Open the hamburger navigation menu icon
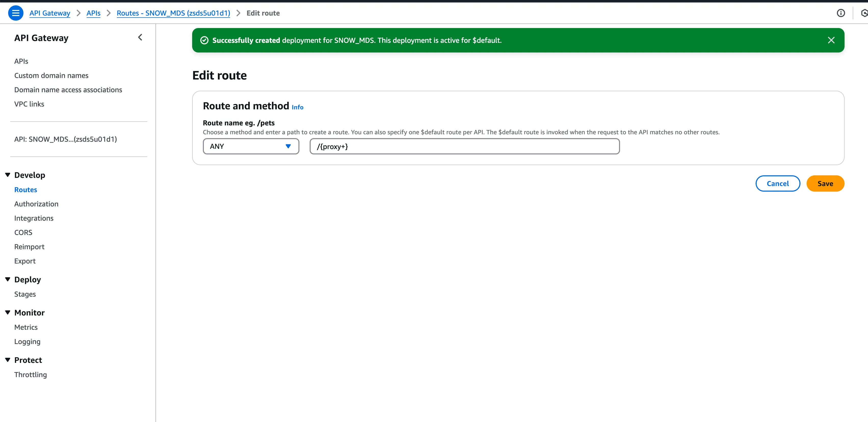The image size is (868, 422). [16, 13]
